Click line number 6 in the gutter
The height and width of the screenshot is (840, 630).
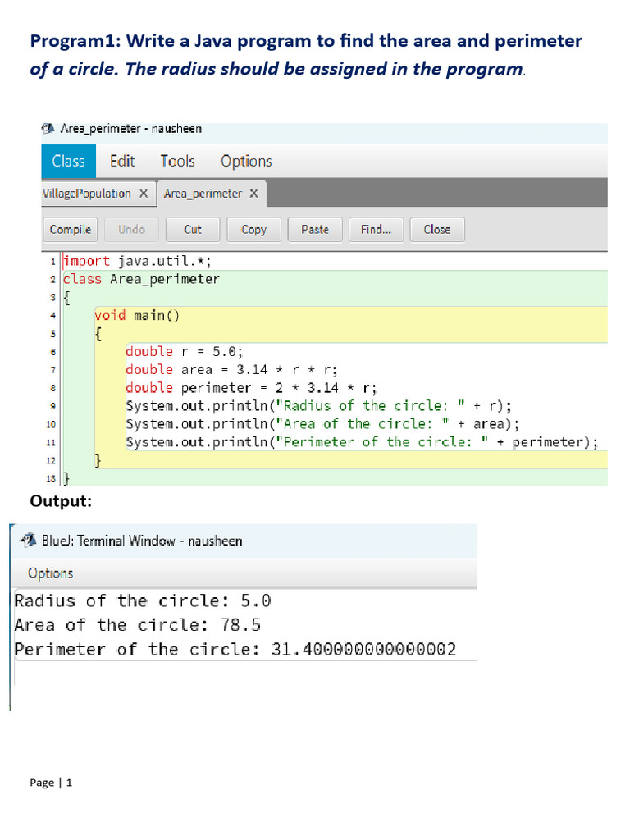pos(51,351)
